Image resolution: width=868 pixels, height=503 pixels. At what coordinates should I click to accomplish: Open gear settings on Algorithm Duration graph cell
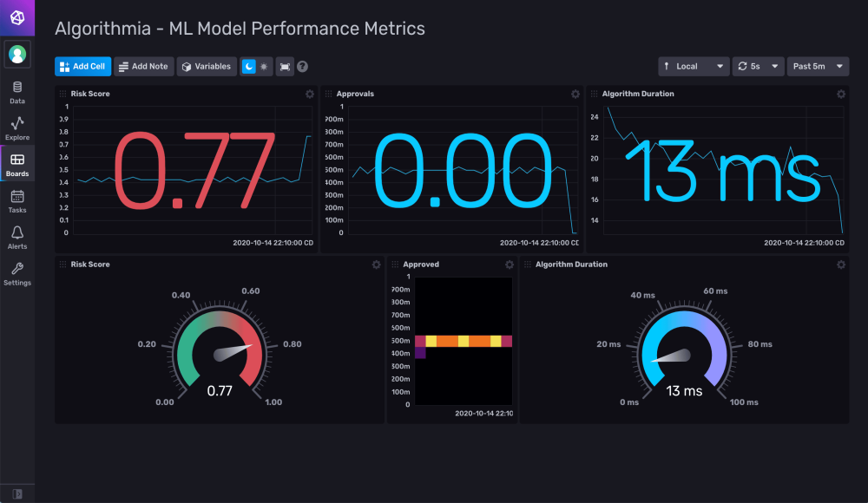[x=840, y=94]
